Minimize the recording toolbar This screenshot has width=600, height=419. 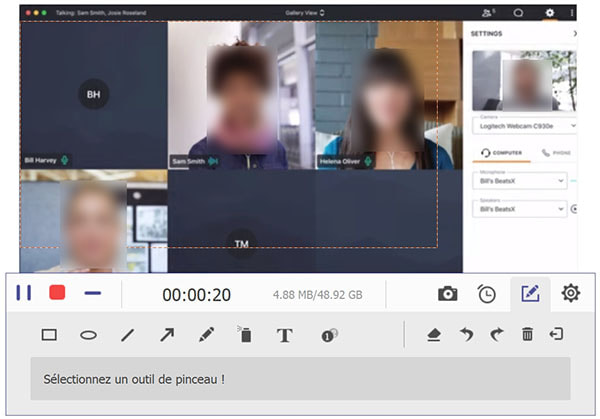[x=93, y=293]
